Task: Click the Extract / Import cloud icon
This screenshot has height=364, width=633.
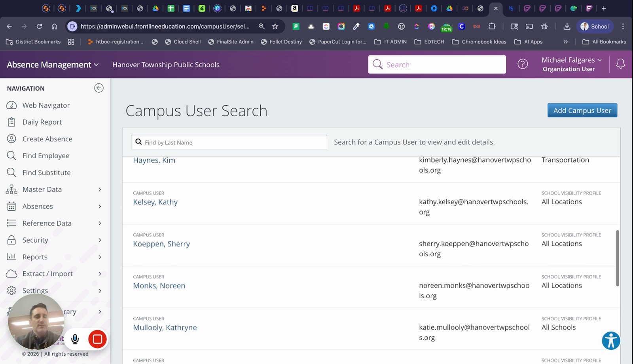Action: tap(11, 274)
